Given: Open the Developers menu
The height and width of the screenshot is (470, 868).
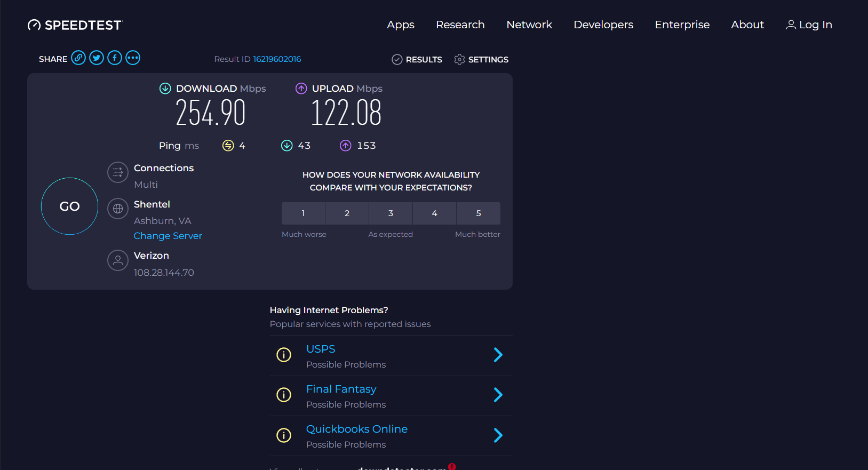Looking at the screenshot, I should coord(603,25).
